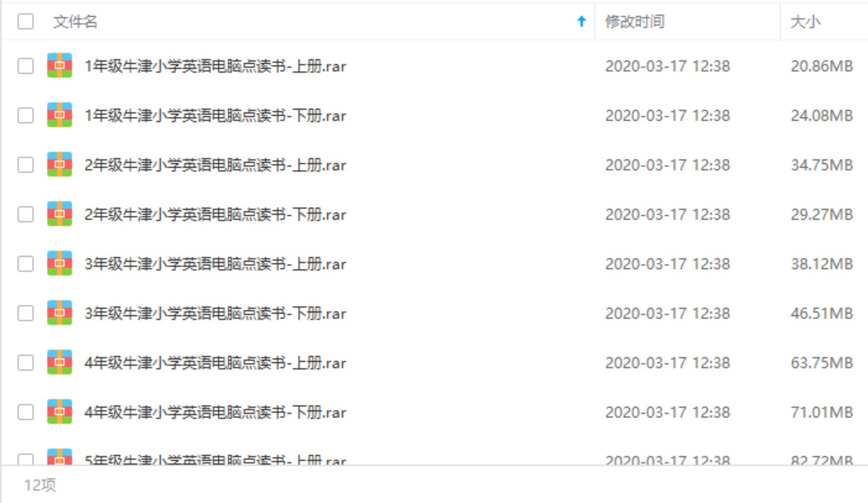Image resolution: width=868 pixels, height=503 pixels.
Task: Check the box for 3年级 下册 file
Action: point(26,313)
